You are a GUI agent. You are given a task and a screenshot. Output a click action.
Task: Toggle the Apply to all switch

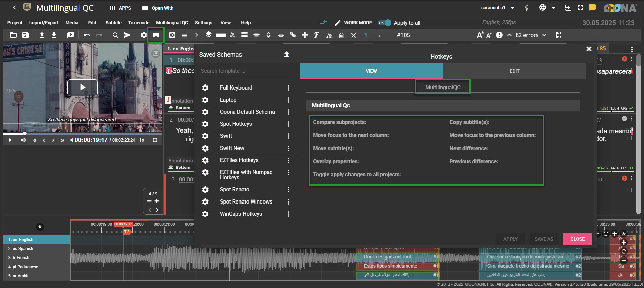point(385,23)
